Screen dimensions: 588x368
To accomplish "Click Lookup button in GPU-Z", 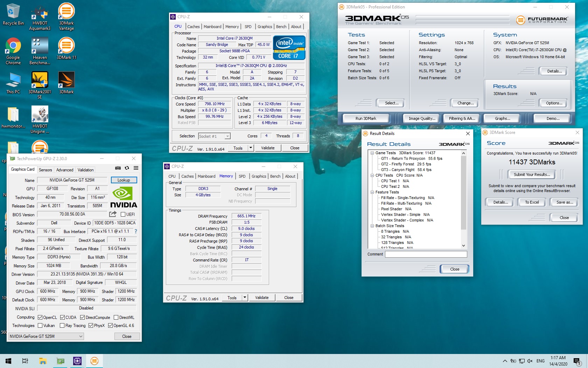I will point(124,180).
